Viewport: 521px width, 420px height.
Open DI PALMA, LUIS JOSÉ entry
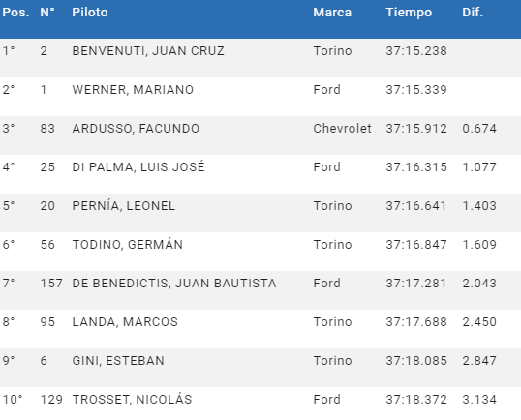coord(138,166)
